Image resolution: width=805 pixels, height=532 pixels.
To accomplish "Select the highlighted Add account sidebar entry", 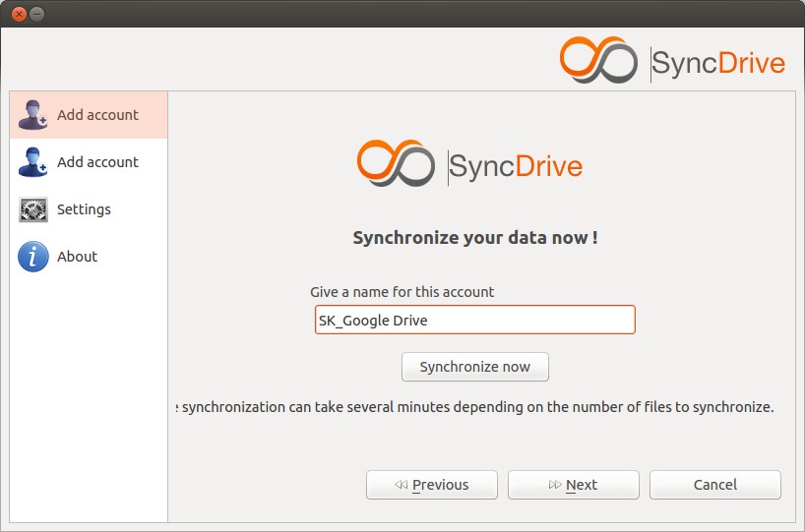I will tap(89, 115).
